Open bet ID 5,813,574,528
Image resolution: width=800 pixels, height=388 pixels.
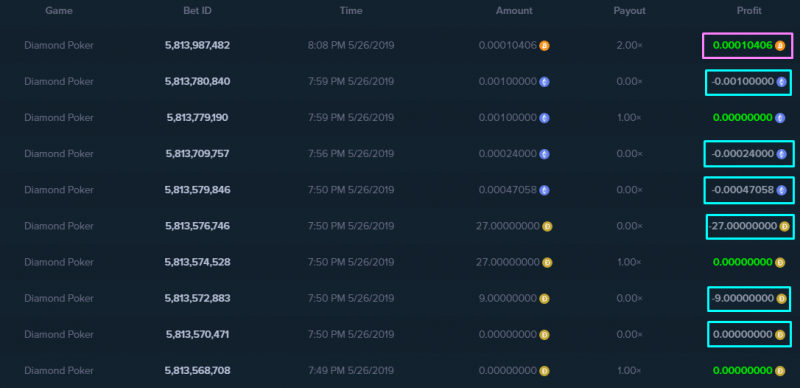point(197,262)
